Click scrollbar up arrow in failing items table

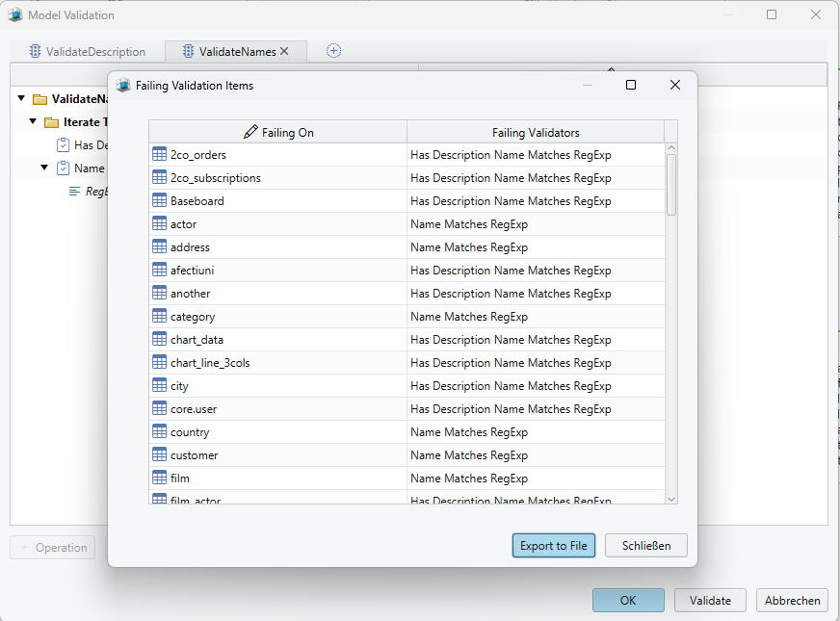point(671,147)
